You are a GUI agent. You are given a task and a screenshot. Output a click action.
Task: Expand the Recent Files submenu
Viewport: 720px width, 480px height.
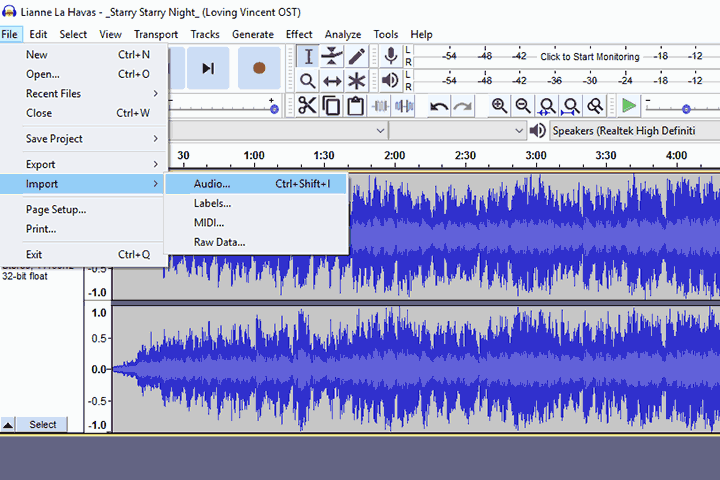(92, 93)
